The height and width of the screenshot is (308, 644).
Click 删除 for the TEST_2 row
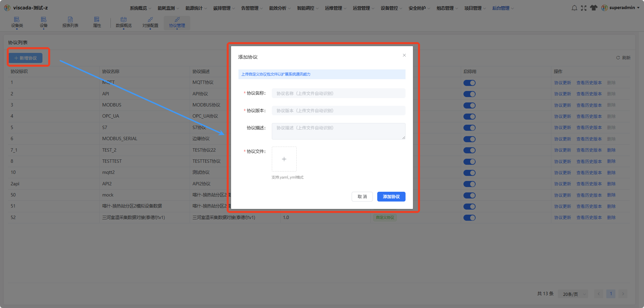click(x=611, y=150)
